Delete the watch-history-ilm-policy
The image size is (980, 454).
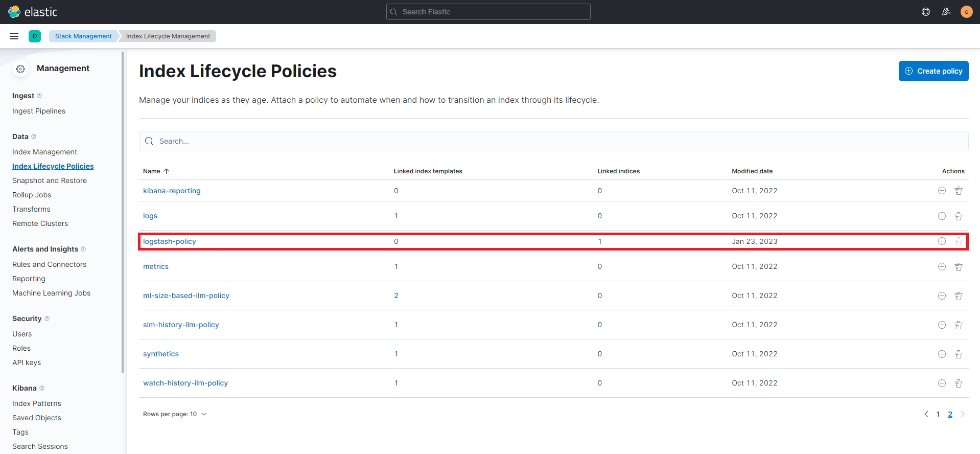pos(959,383)
